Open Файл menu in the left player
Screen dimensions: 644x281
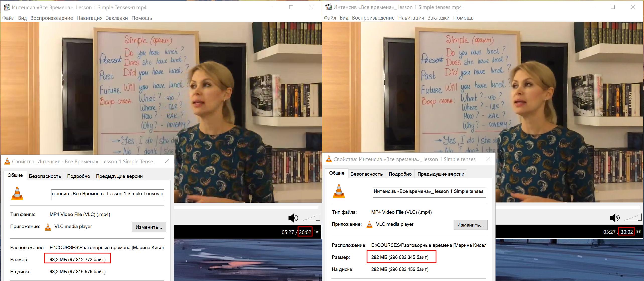[8, 18]
